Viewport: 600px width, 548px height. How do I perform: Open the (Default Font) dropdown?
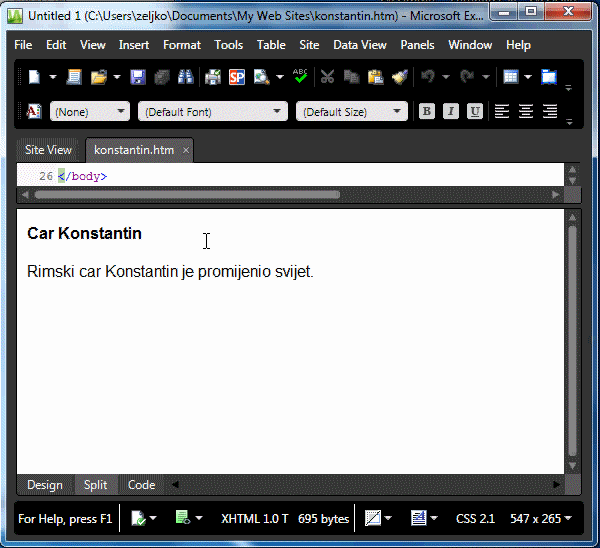coord(212,112)
